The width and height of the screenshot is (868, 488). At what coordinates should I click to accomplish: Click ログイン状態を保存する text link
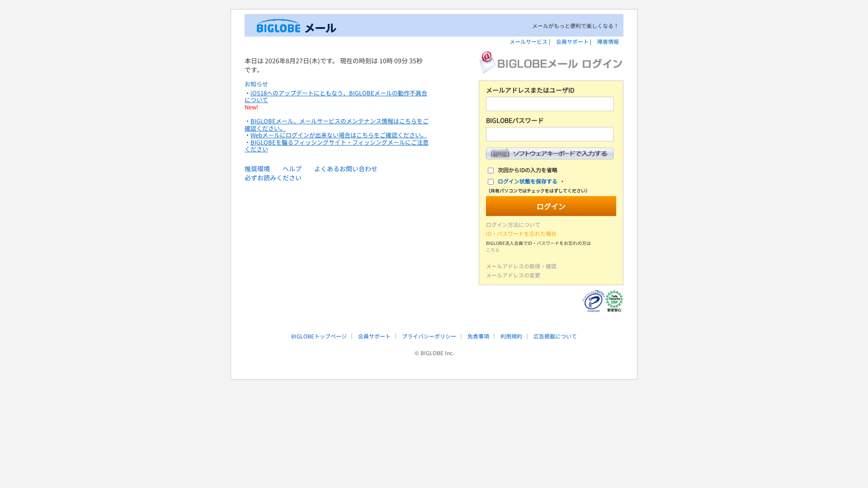(x=528, y=182)
